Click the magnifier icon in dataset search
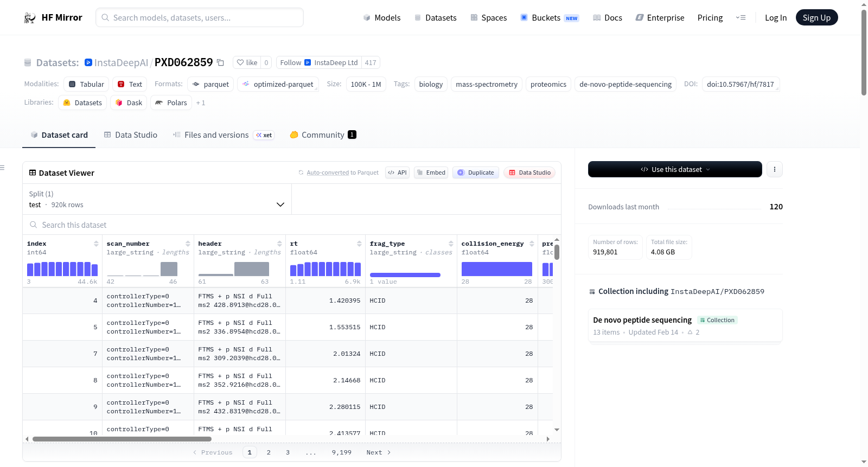Screen dimensions: 868x467 pyautogui.click(x=34, y=225)
